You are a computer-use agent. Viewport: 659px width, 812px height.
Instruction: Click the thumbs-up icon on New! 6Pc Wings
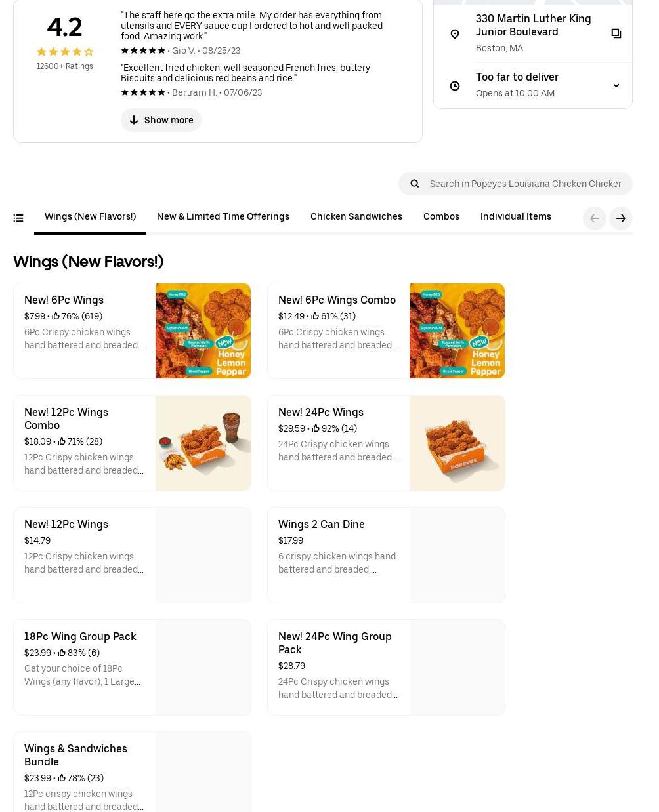coord(56,316)
